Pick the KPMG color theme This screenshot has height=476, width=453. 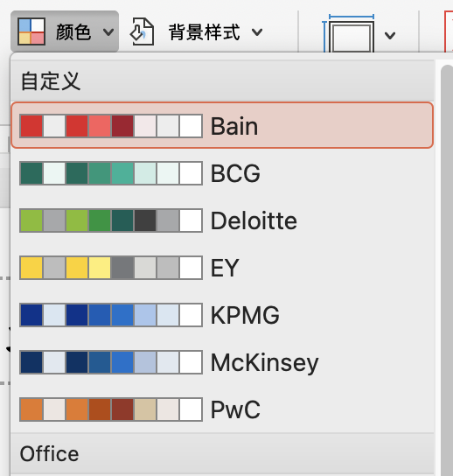point(222,315)
